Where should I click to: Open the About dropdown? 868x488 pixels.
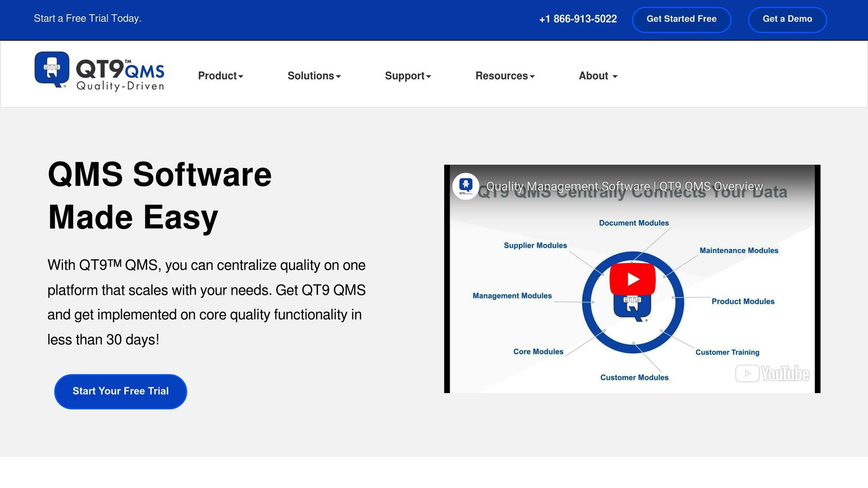[x=597, y=76]
